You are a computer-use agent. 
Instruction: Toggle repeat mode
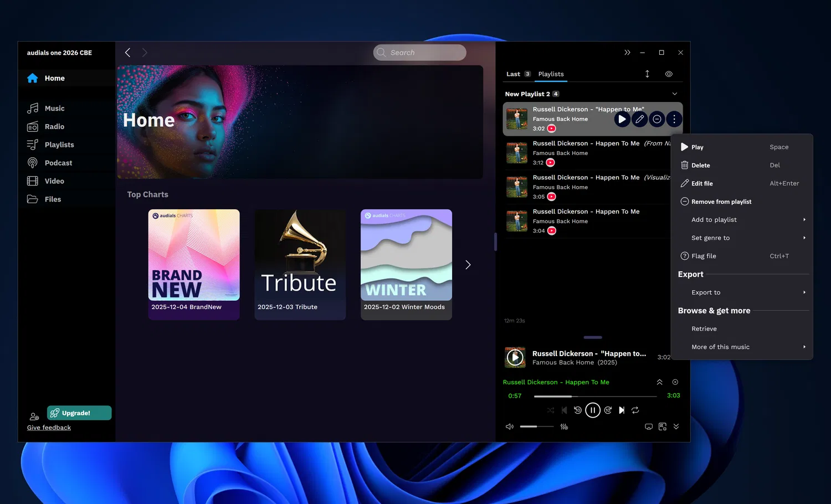pyautogui.click(x=635, y=410)
